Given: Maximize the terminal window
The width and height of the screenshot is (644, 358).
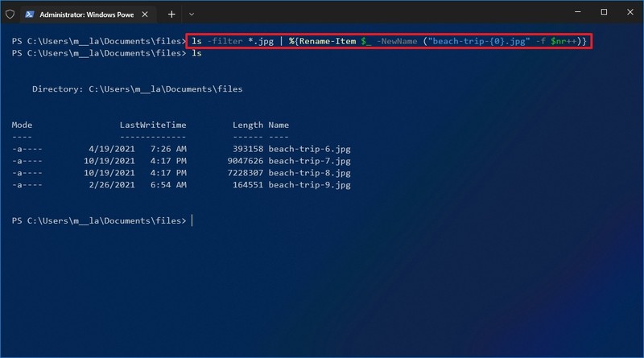Looking at the screenshot, I should click(x=604, y=13).
